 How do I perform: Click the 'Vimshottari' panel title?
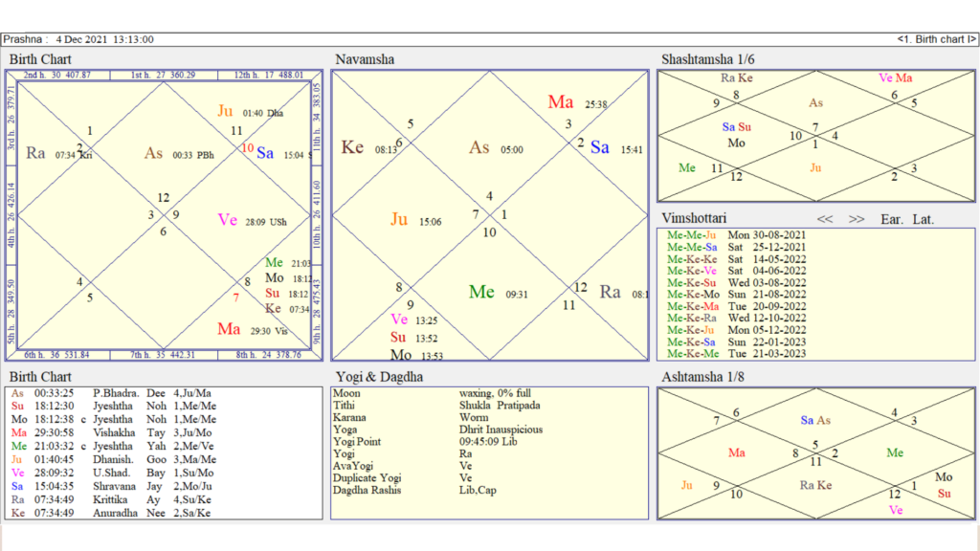[694, 218]
